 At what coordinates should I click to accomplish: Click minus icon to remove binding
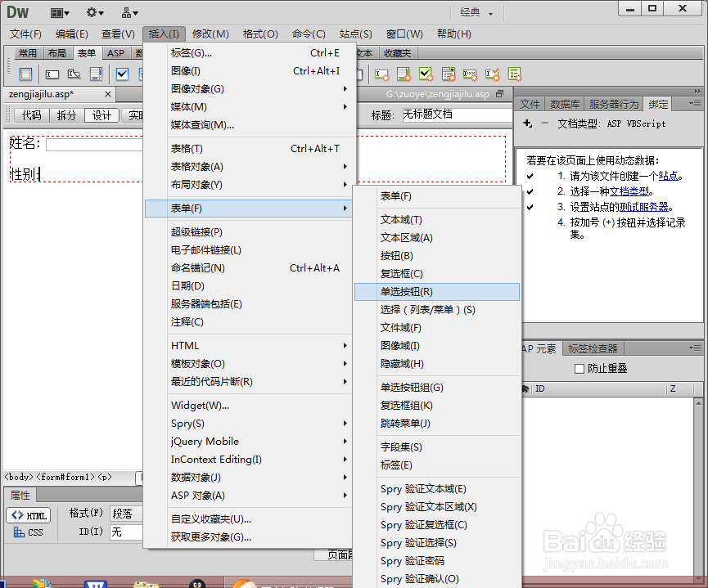tap(544, 123)
